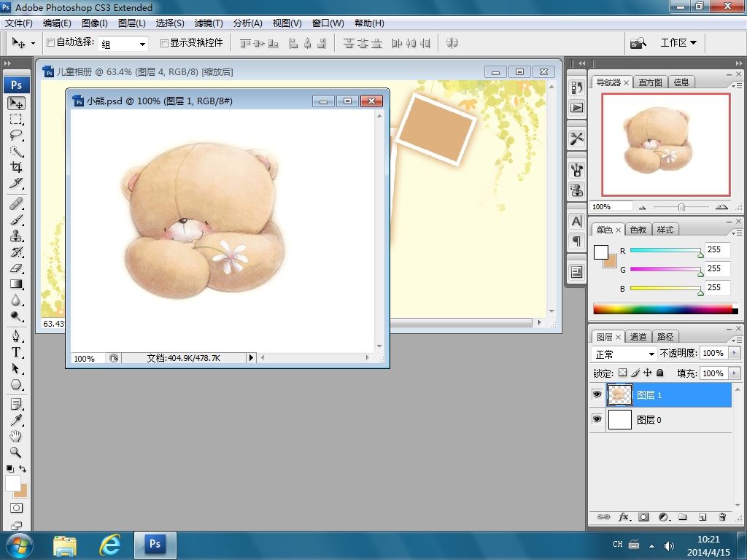Open the 不透明度 slider arrow
This screenshot has width=747, height=560.
(x=734, y=353)
